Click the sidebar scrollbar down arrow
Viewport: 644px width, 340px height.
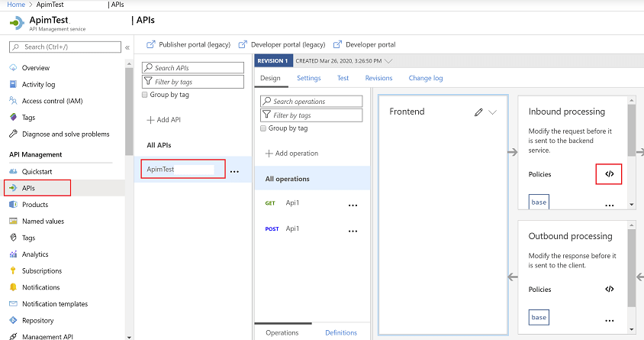pyautogui.click(x=129, y=337)
